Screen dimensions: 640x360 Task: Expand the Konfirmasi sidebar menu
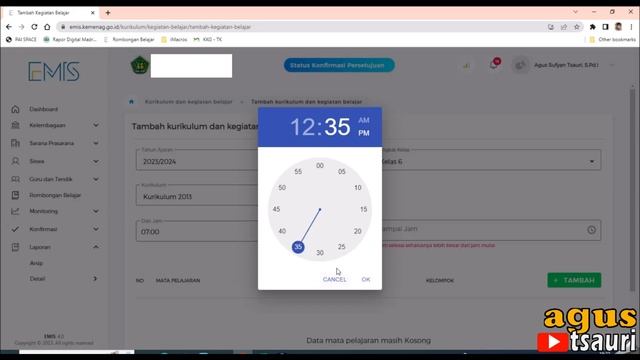[x=55, y=229]
